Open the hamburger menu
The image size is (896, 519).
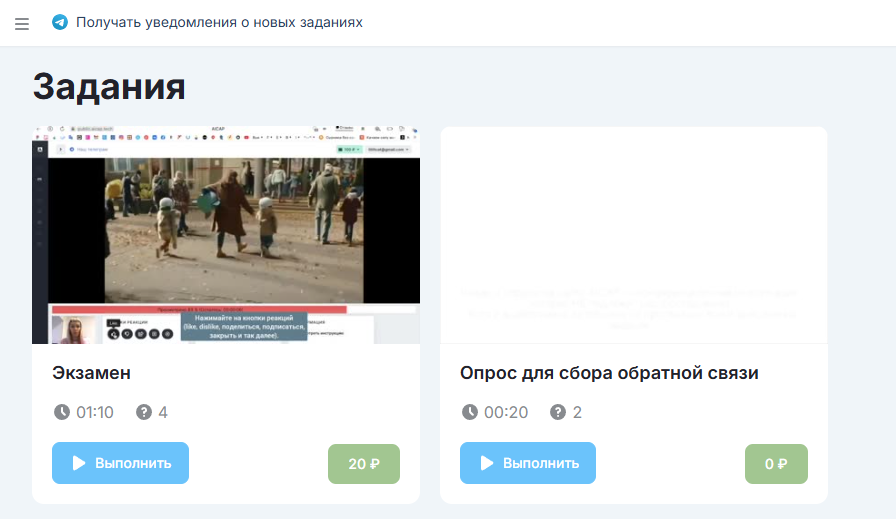(22, 24)
